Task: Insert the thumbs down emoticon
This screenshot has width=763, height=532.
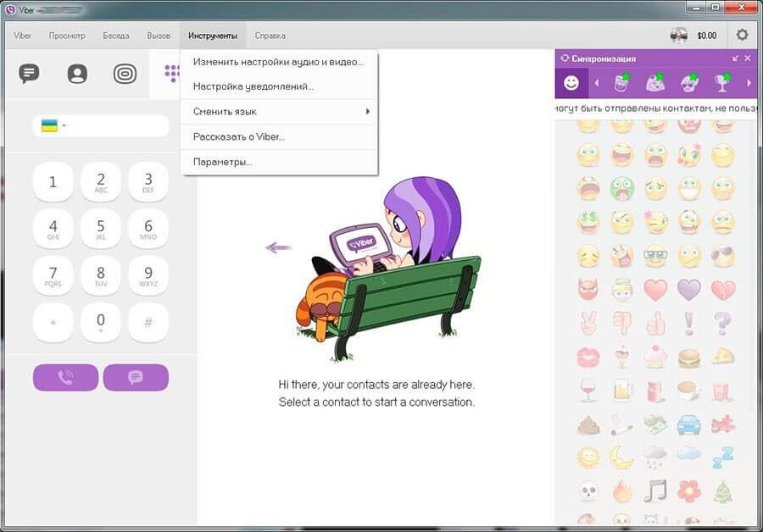Action: click(x=622, y=324)
